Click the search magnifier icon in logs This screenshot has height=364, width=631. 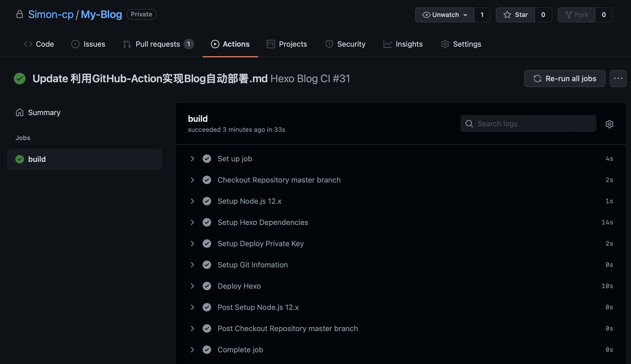click(x=469, y=124)
